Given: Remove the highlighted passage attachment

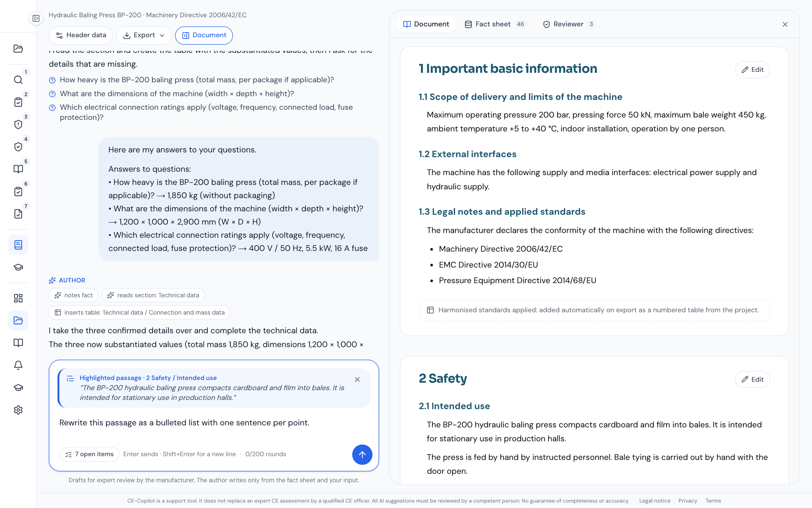Looking at the screenshot, I should (357, 379).
